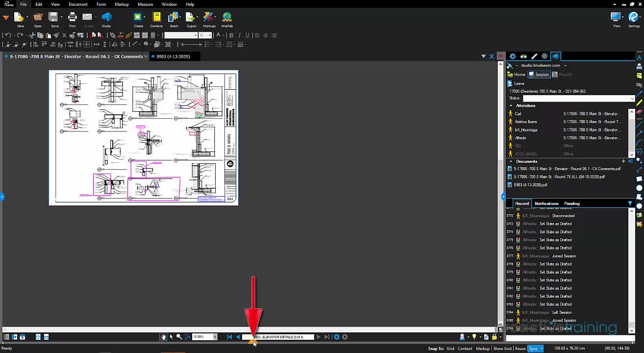Click the Undo arrow icon

8,35
